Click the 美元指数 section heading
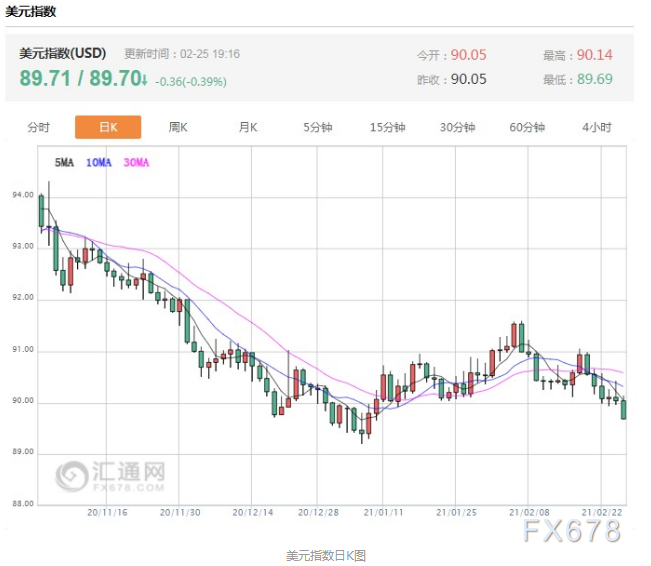 31,12
